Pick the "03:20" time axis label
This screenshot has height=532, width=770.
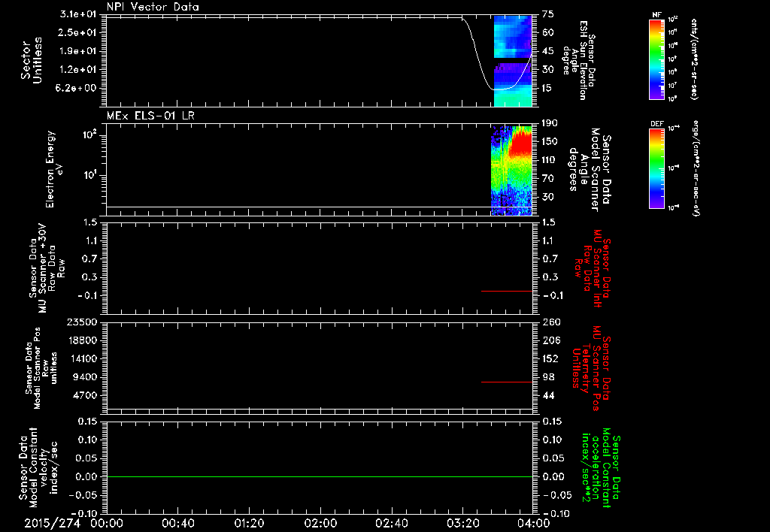[x=462, y=523]
